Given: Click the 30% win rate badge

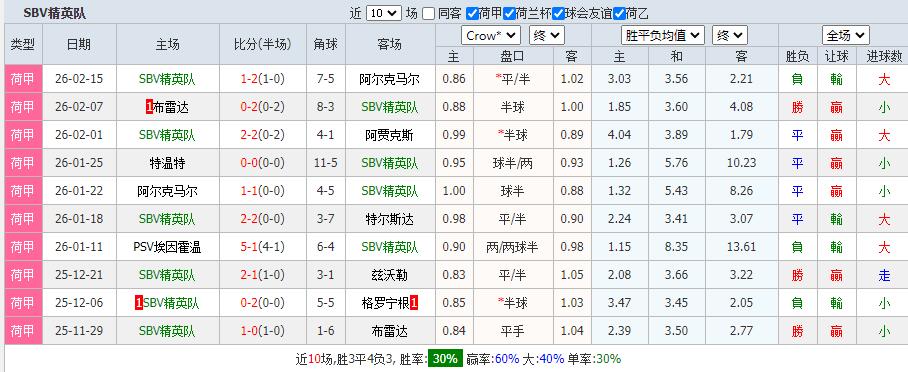Looking at the screenshot, I should [x=445, y=359].
